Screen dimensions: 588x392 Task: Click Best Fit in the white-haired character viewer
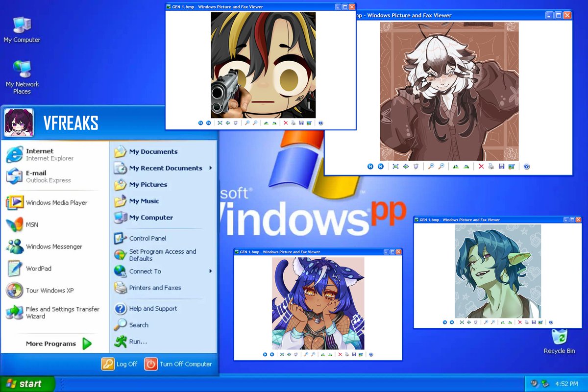point(395,167)
